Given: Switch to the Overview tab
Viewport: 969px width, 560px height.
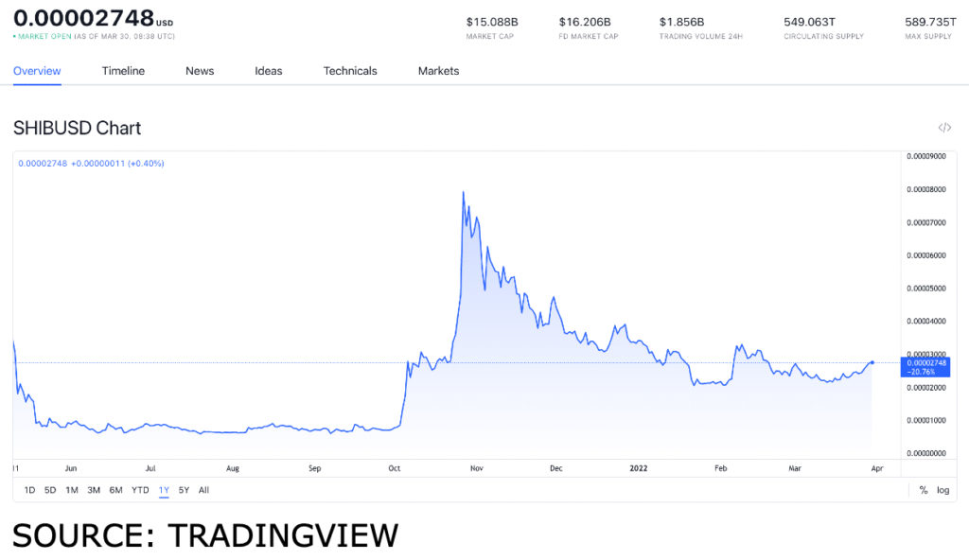Looking at the screenshot, I should point(37,71).
